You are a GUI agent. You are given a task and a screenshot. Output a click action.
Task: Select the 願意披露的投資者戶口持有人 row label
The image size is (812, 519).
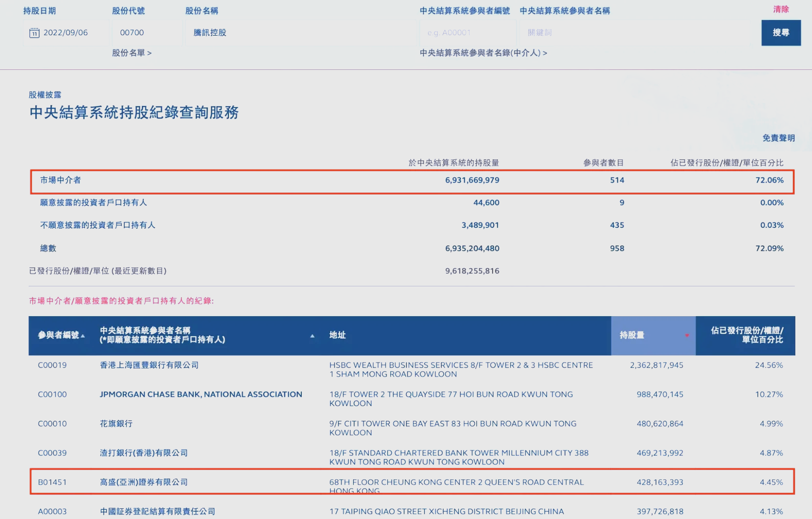(93, 202)
